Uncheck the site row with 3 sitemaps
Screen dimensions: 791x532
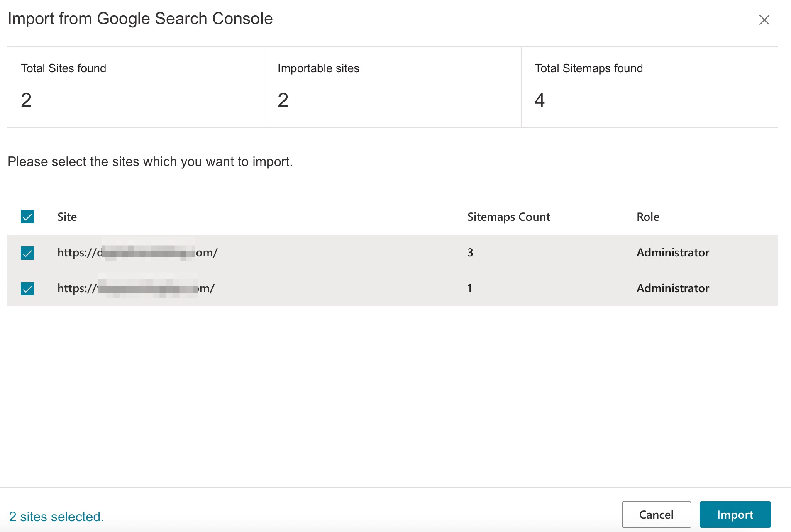pyautogui.click(x=27, y=253)
